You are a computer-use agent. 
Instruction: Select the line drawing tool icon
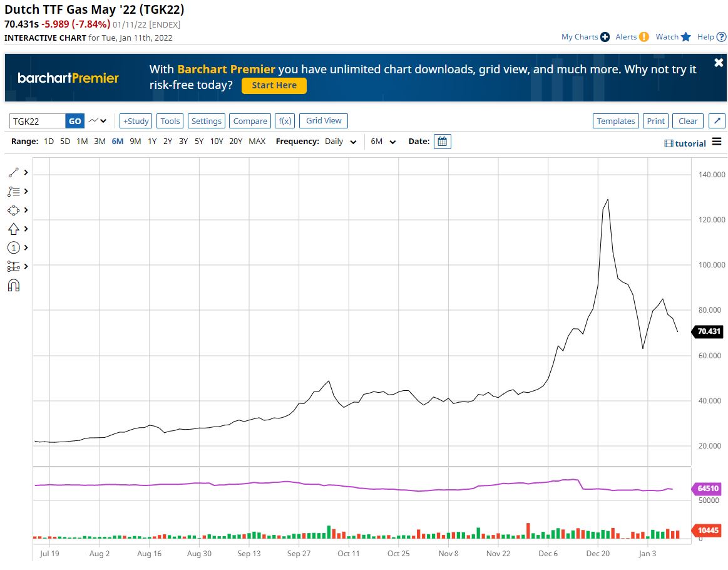coord(14,173)
